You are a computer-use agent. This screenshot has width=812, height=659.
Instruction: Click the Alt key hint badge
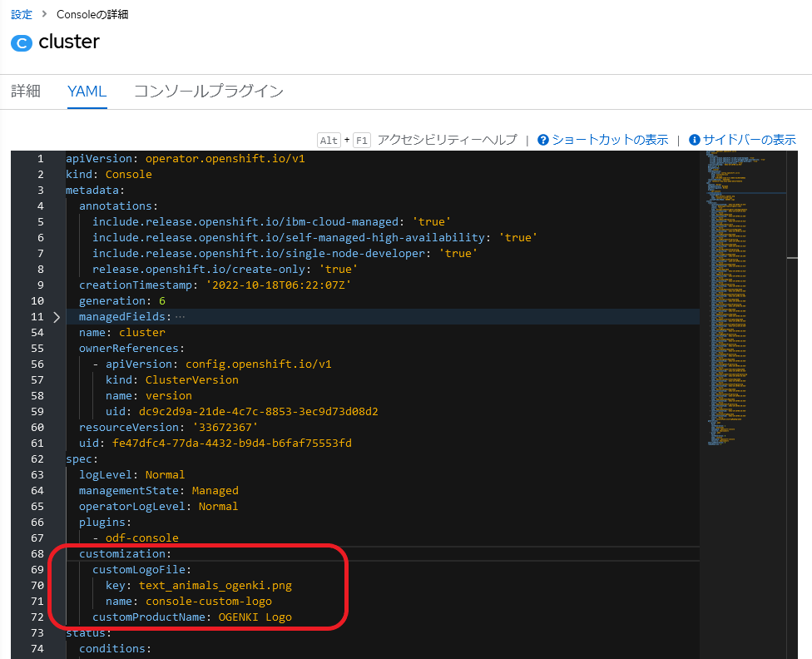[x=329, y=141]
